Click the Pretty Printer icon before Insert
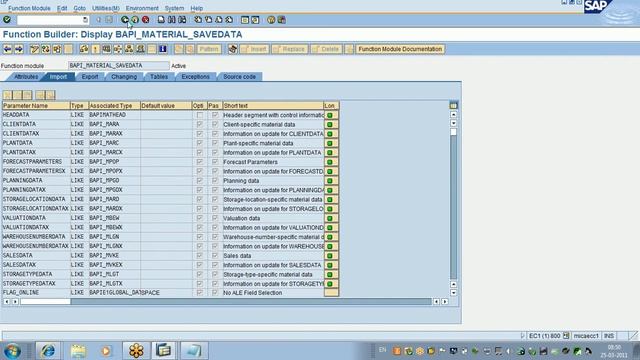Image resolution: width=640 pixels, height=360 pixels. [233, 49]
